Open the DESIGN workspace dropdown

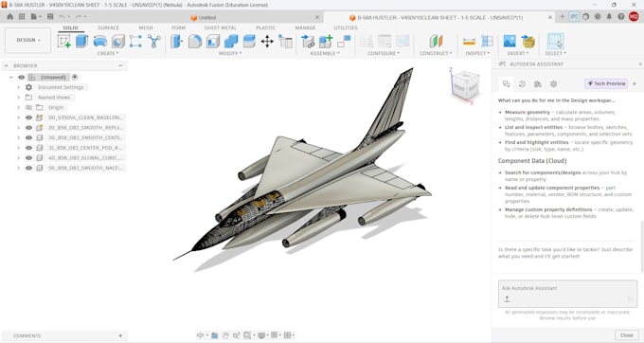(x=28, y=40)
